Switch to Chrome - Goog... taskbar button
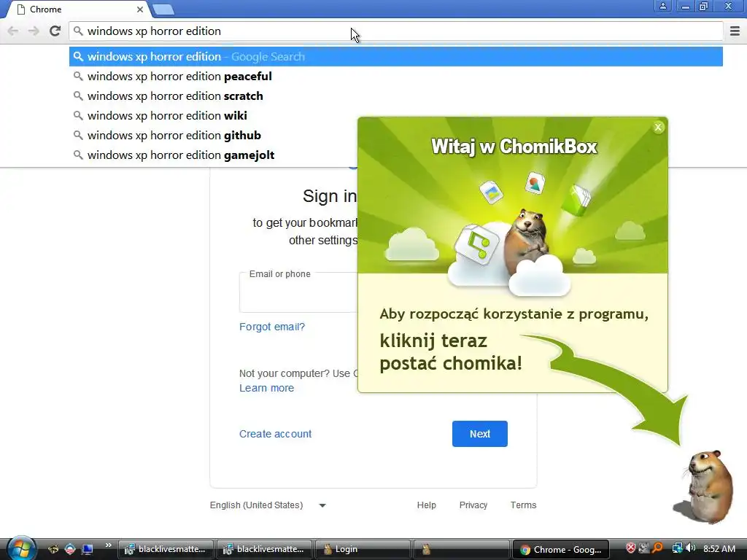This screenshot has height=560, width=747. coord(560,549)
